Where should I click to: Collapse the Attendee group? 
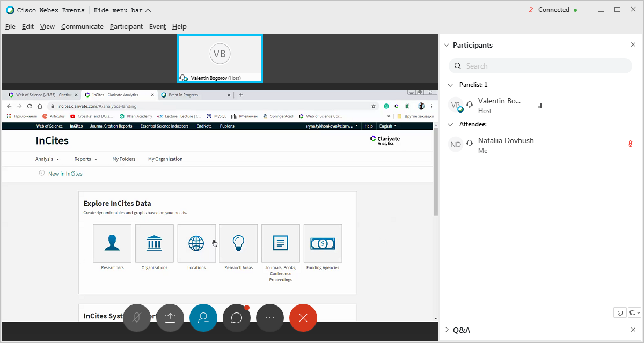[450, 124]
